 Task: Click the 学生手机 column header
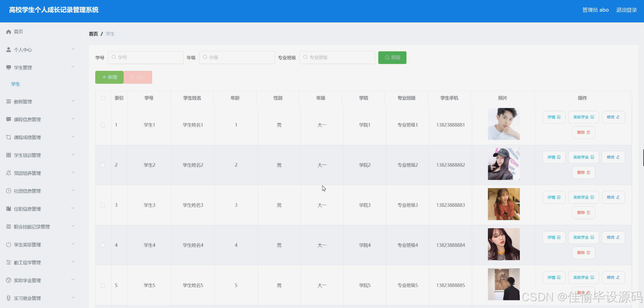(449, 98)
